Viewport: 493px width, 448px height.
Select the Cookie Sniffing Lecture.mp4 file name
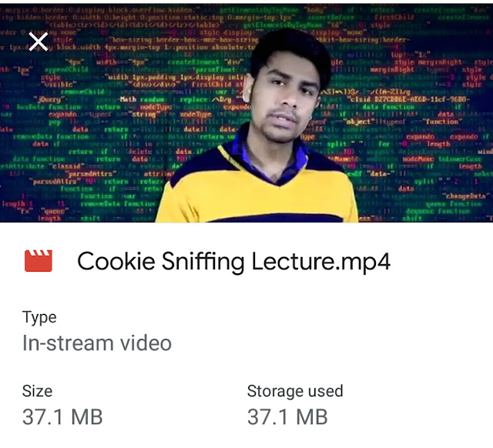point(234,262)
